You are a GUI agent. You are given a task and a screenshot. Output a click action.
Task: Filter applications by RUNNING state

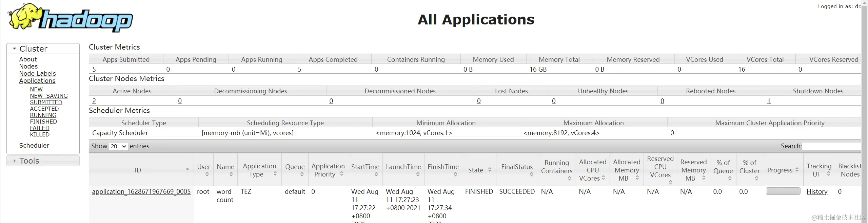(43, 115)
